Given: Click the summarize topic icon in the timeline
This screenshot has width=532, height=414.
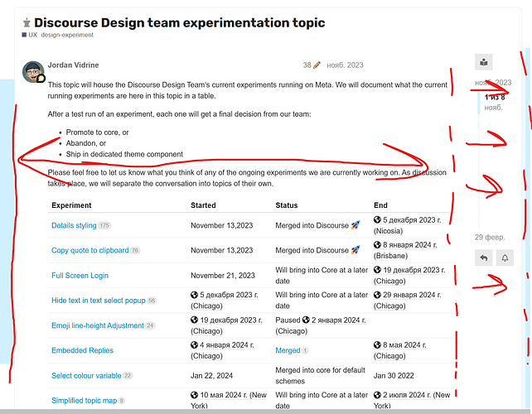Looking at the screenshot, I should click(x=483, y=62).
